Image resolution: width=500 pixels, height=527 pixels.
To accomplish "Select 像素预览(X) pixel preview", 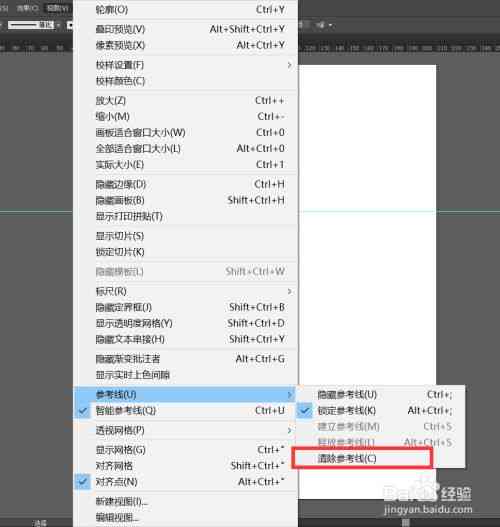I will 185,45.
